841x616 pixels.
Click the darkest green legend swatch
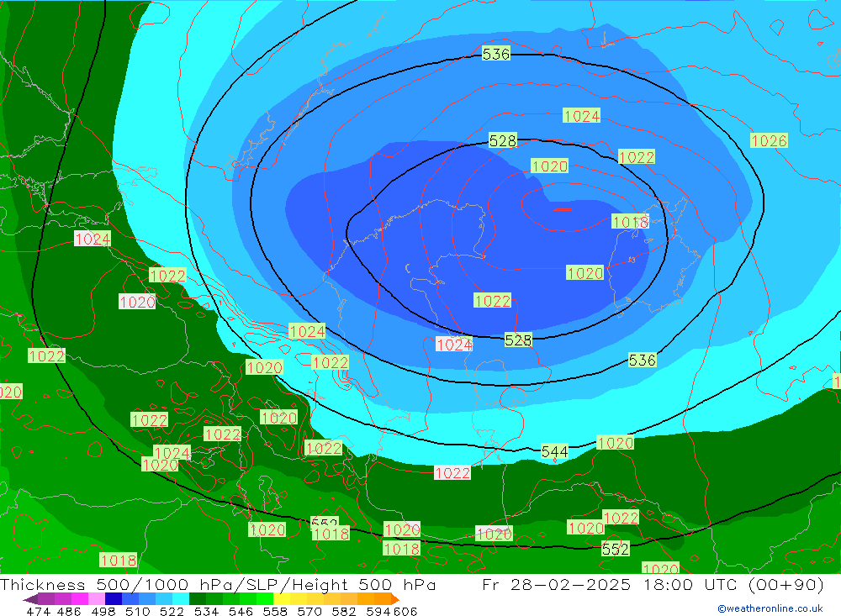(x=198, y=598)
